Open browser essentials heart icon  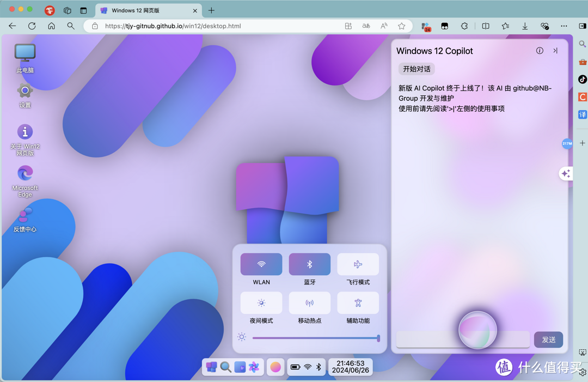point(544,26)
